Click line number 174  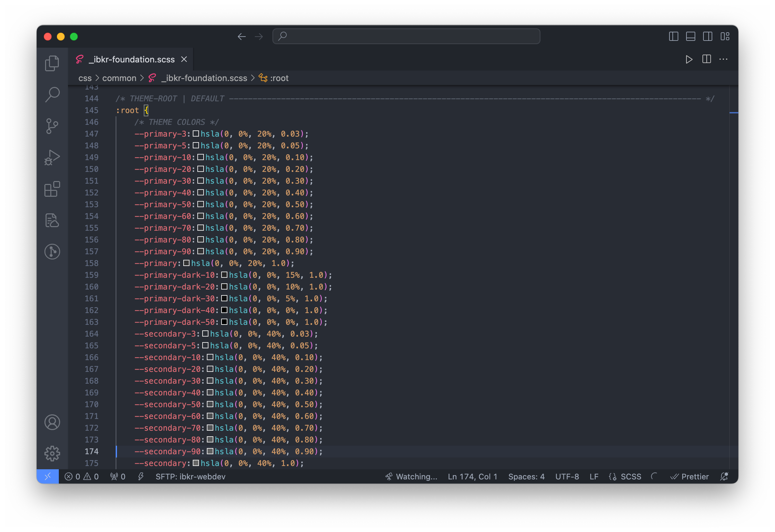(91, 451)
